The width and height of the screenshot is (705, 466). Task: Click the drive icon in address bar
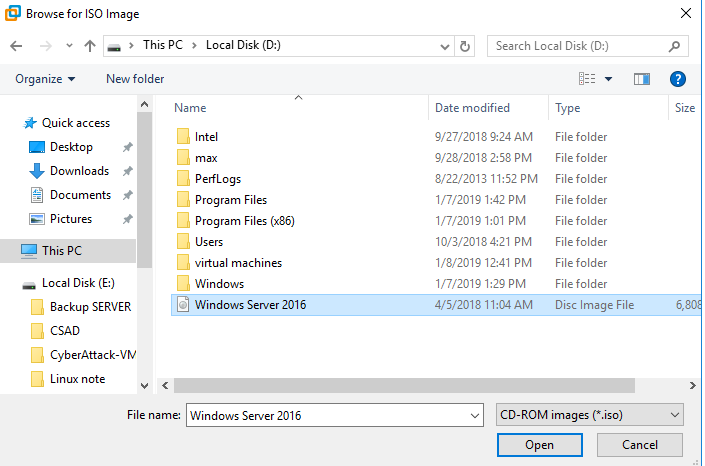(x=114, y=46)
